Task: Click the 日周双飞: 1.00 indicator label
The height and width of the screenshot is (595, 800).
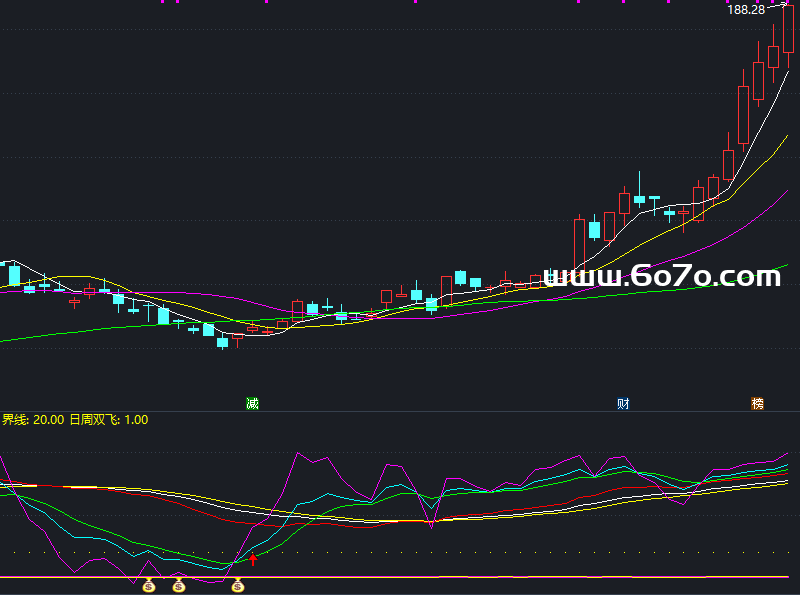Action: tap(109, 420)
